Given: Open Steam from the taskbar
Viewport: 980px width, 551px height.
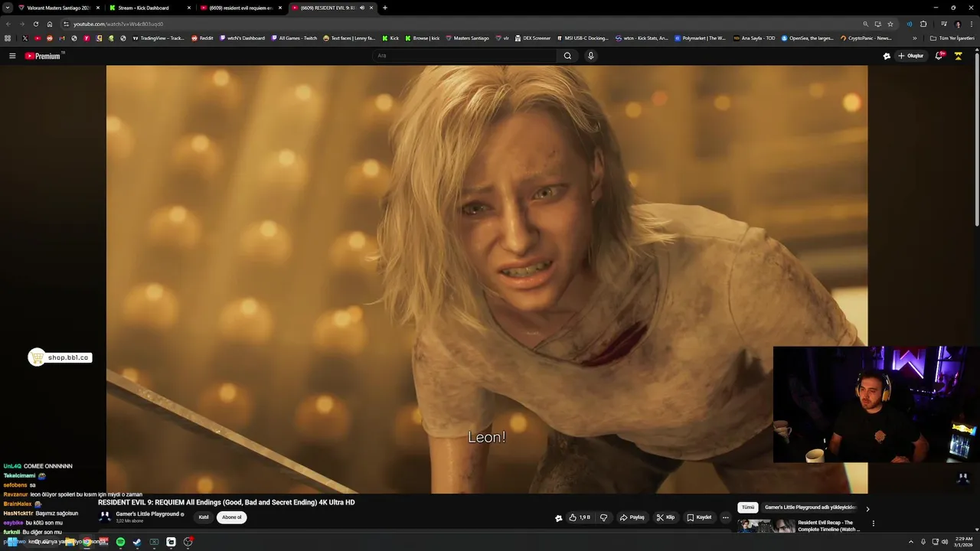Looking at the screenshot, I should [x=137, y=542].
